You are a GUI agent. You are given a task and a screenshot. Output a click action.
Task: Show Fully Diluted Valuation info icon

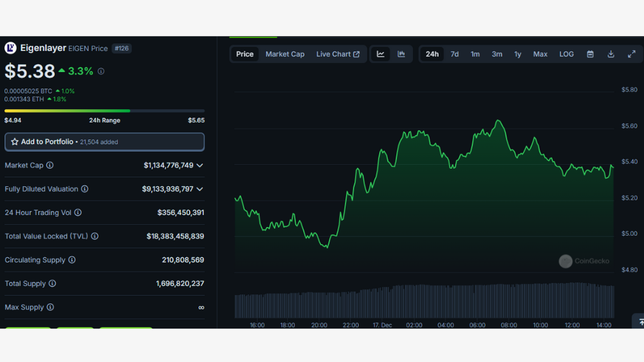click(84, 189)
